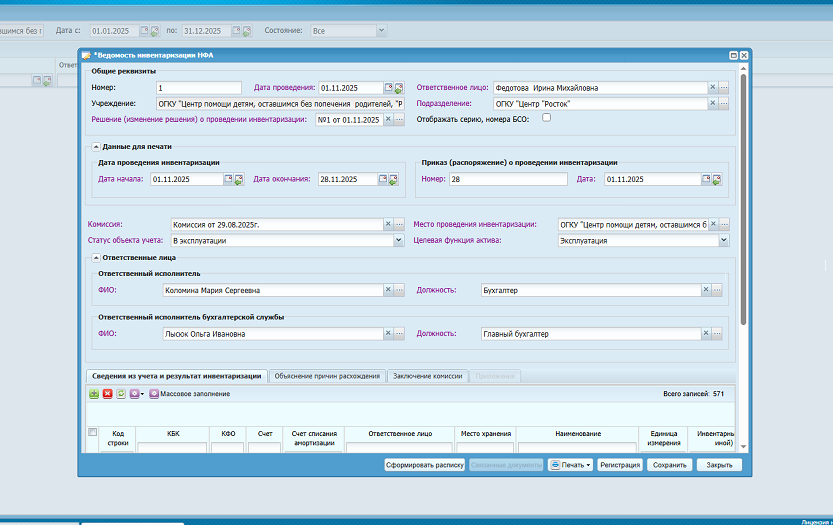Click red delete row icon in table toolbar

coord(107,394)
